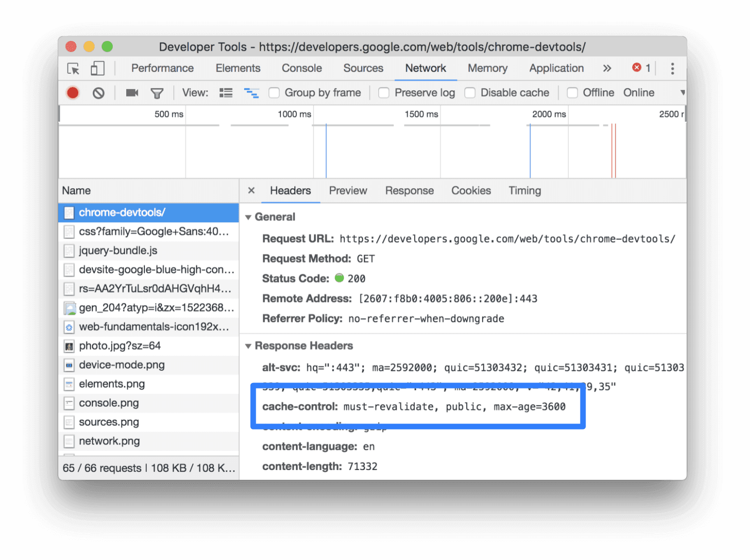Open the network request filter icon
The height and width of the screenshot is (560, 750).
[157, 93]
